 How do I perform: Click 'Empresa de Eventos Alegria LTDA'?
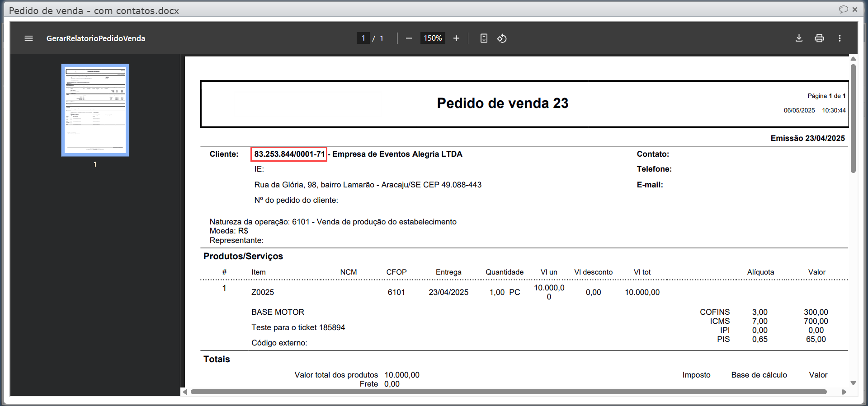click(397, 154)
